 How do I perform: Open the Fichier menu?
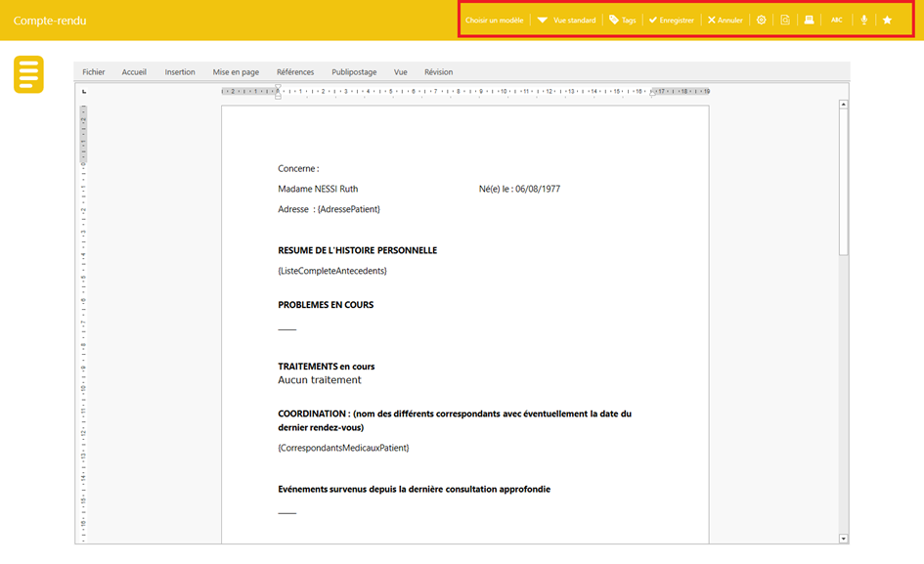coord(94,72)
